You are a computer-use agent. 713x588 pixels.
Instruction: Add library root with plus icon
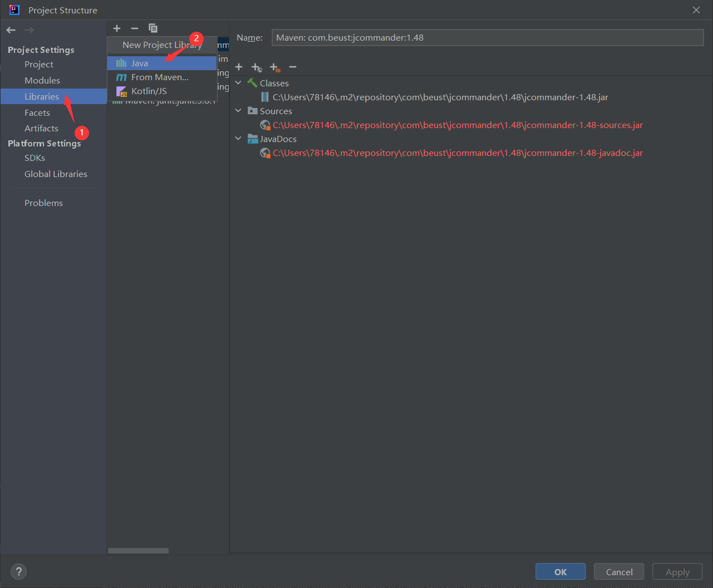[x=239, y=67]
